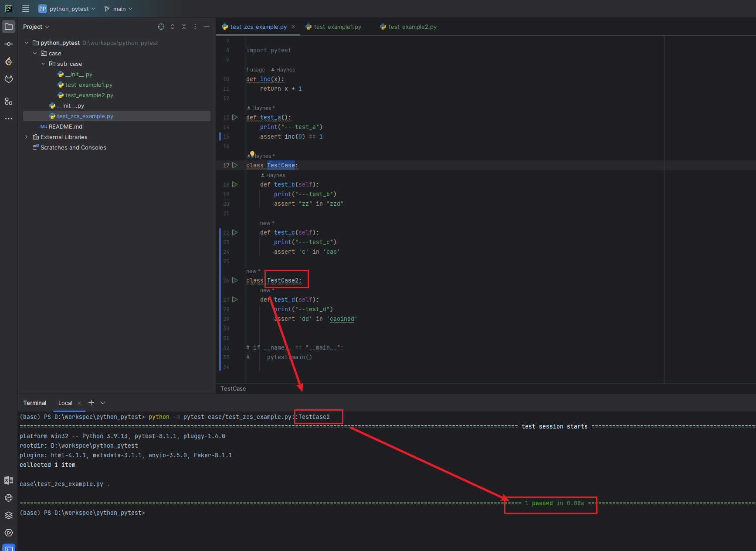Click the terminal prompt input line
Viewport: 756px width, 551px height.
83,513
